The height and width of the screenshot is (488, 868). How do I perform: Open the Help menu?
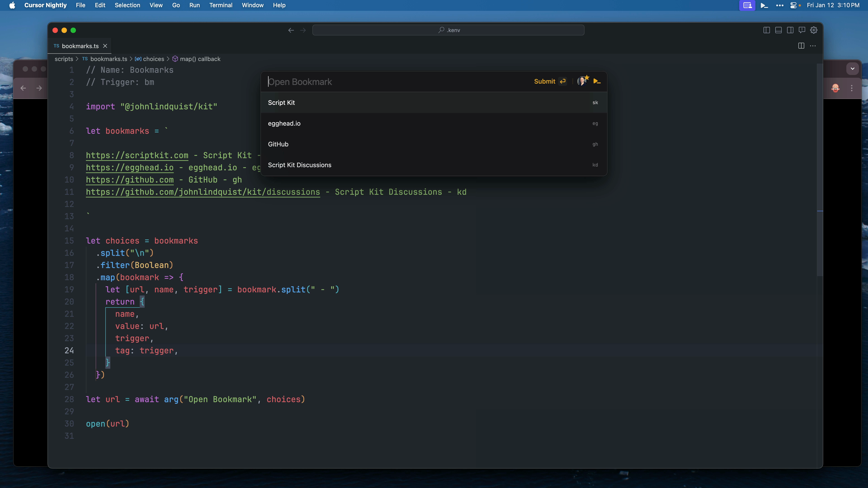pos(279,5)
